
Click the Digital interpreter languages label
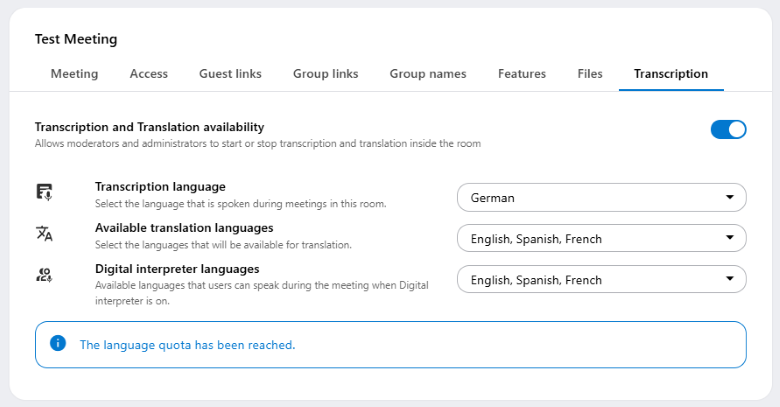coord(177,269)
